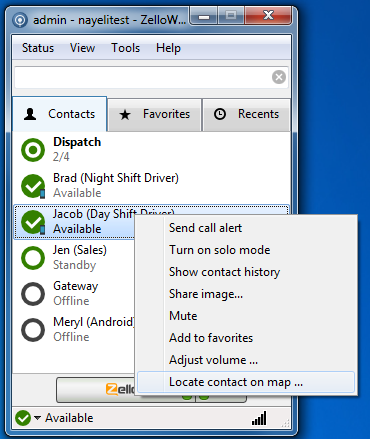Switch to the Favorites tab

click(x=155, y=115)
